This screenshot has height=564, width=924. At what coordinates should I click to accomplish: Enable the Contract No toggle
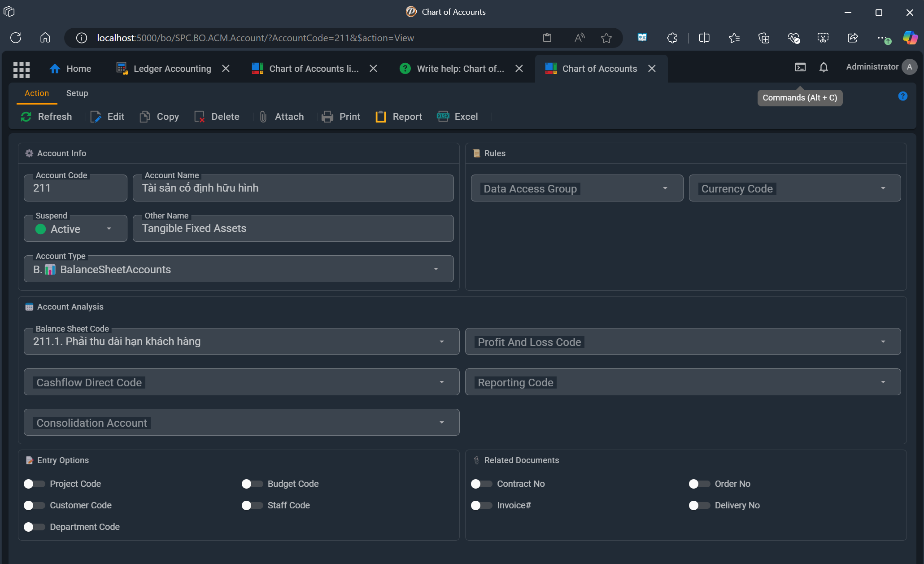coord(482,484)
